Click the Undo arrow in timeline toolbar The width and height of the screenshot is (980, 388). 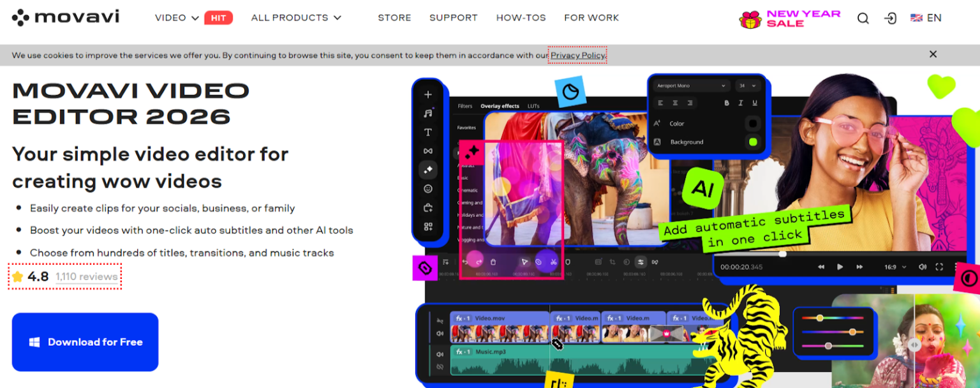click(464, 262)
